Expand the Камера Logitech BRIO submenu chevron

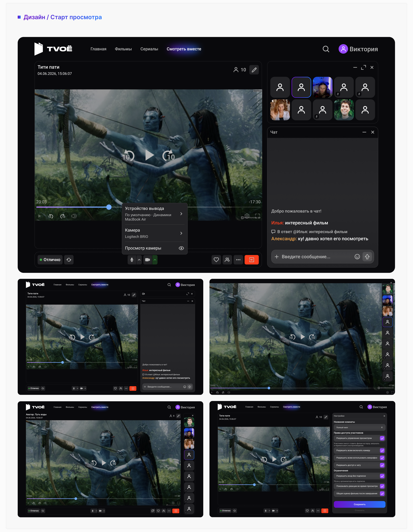click(x=181, y=233)
